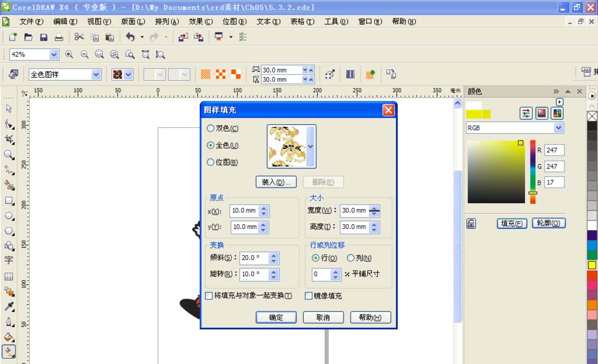The height and width of the screenshot is (364, 598).
Task: Click the 装入 button
Action: coord(276,182)
